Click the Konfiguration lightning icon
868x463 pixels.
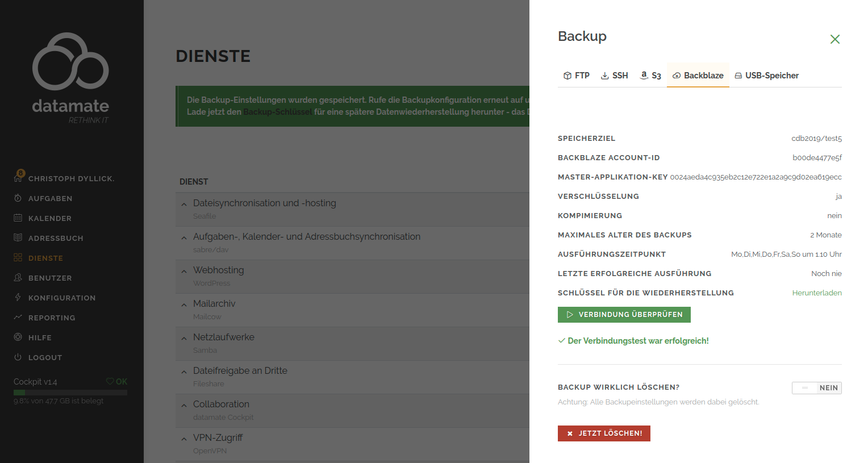(18, 298)
